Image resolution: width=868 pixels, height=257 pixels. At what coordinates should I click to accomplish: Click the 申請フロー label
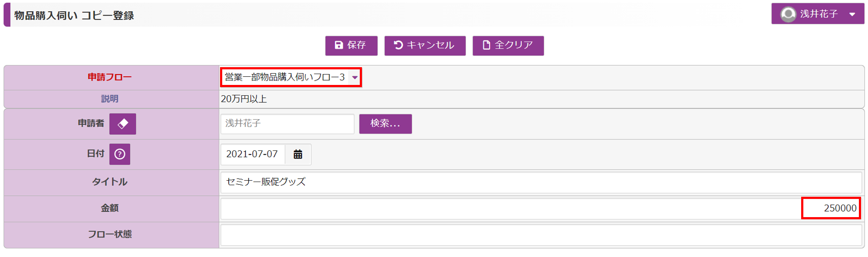tap(110, 77)
